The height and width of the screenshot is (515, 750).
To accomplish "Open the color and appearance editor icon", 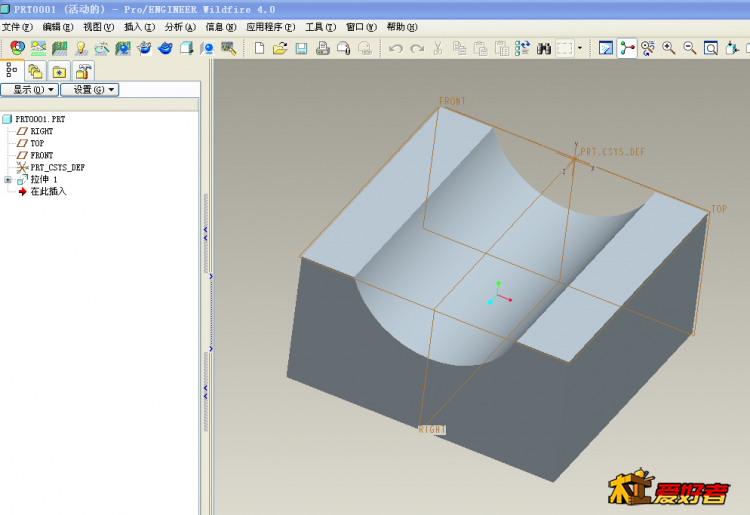I will click(18, 48).
